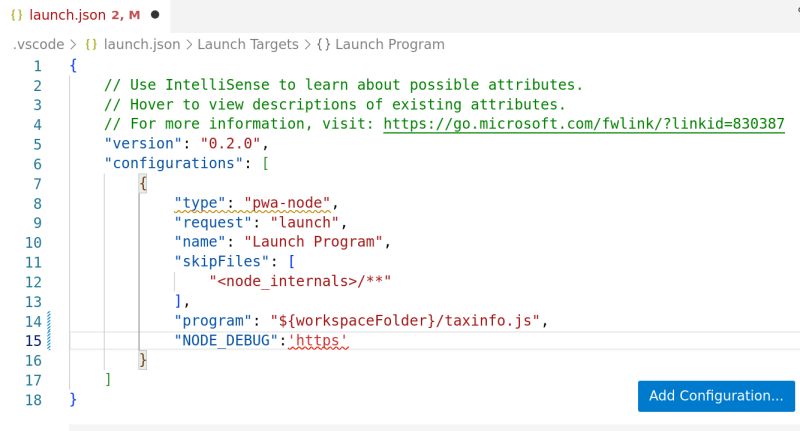The image size is (800, 431).
Task: Click line number 6 in gutter
Action: coord(37,164)
